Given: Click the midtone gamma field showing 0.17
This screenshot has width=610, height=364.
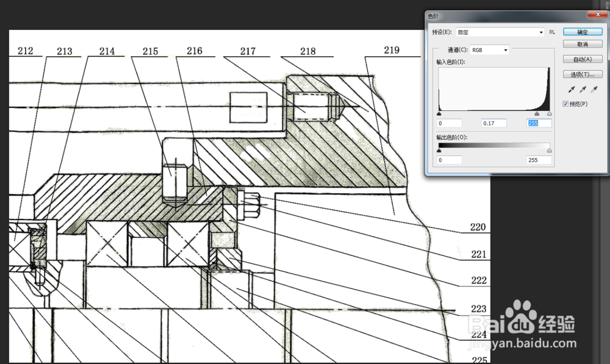Looking at the screenshot, I should pos(494,123).
